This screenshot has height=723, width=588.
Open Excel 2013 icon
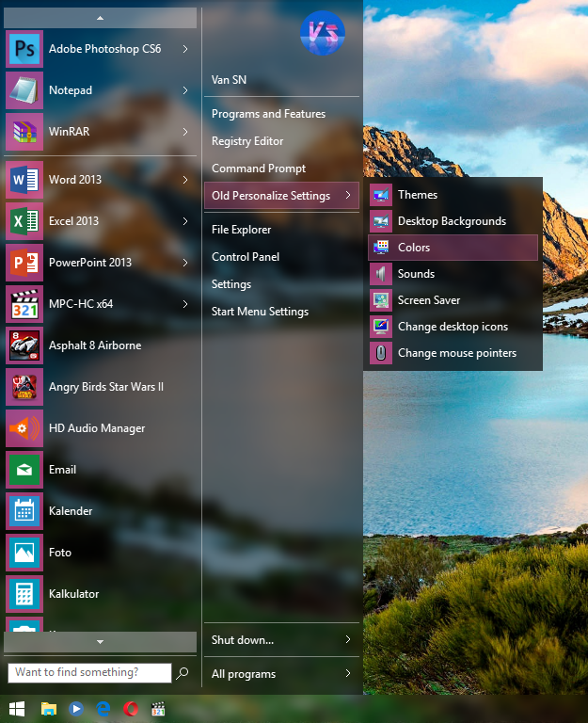pyautogui.click(x=24, y=221)
